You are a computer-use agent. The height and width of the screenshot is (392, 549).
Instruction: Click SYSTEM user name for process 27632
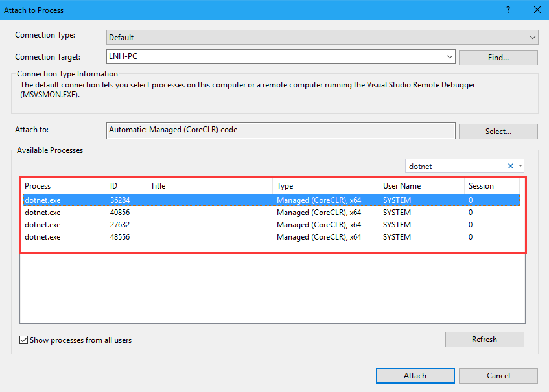coord(397,225)
